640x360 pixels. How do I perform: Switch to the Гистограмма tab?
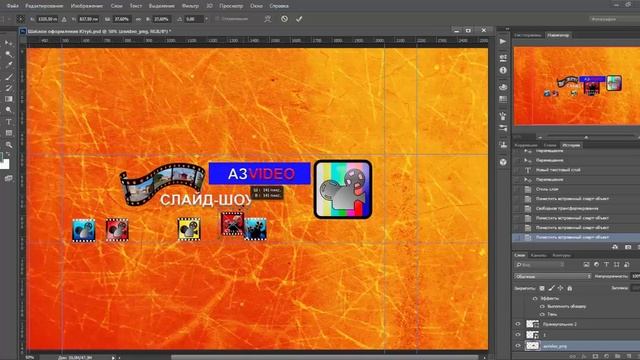pyautogui.click(x=528, y=36)
